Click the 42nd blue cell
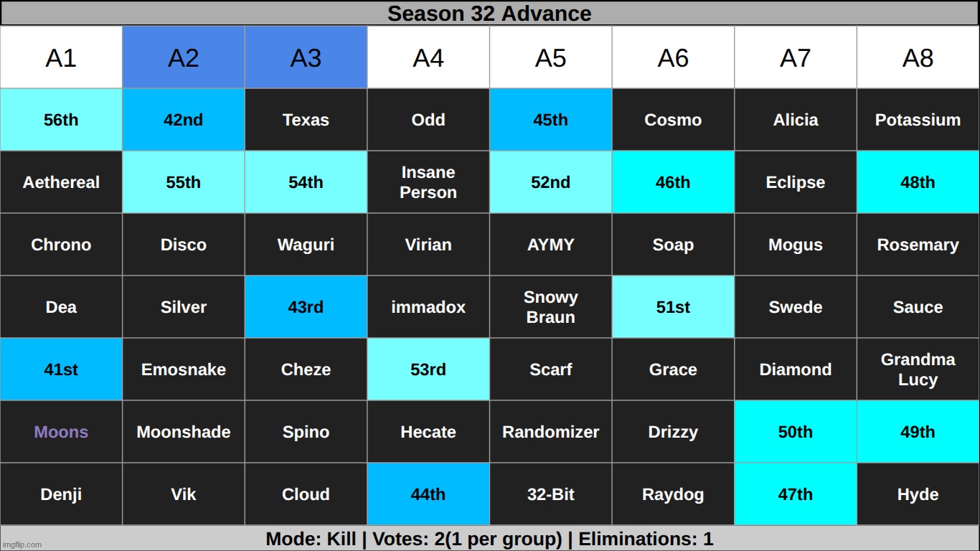Screen dimensions: 980x551 click(184, 120)
